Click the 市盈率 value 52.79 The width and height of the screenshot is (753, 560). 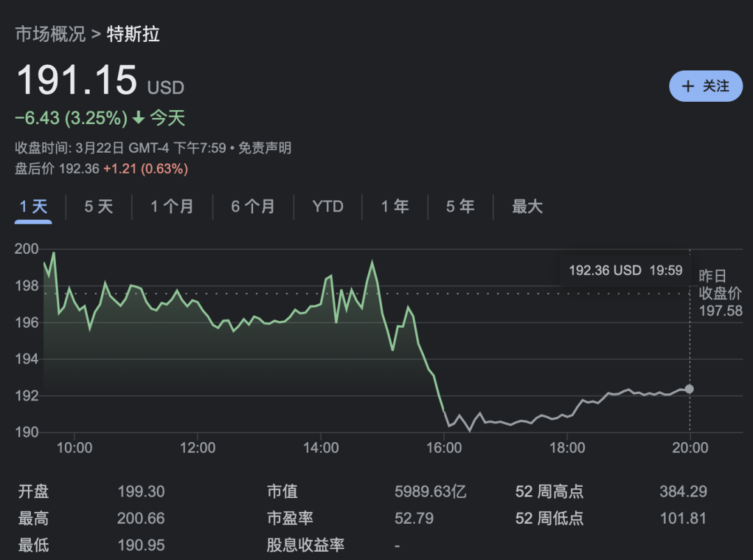[414, 518]
